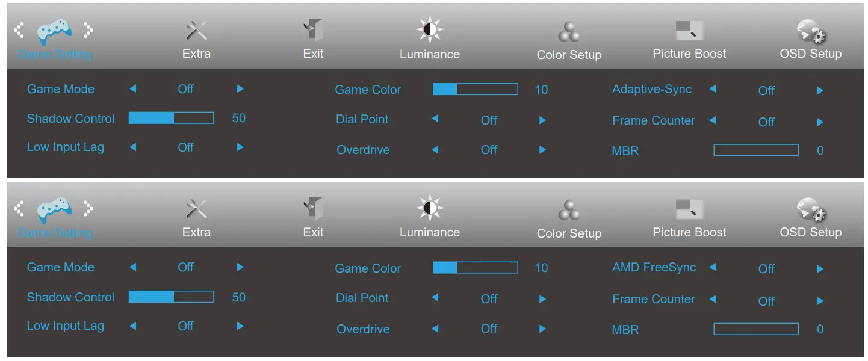Open the Extra tab label in the AMD FreeSync menu
This screenshot has width=868, height=361.
tap(196, 232)
